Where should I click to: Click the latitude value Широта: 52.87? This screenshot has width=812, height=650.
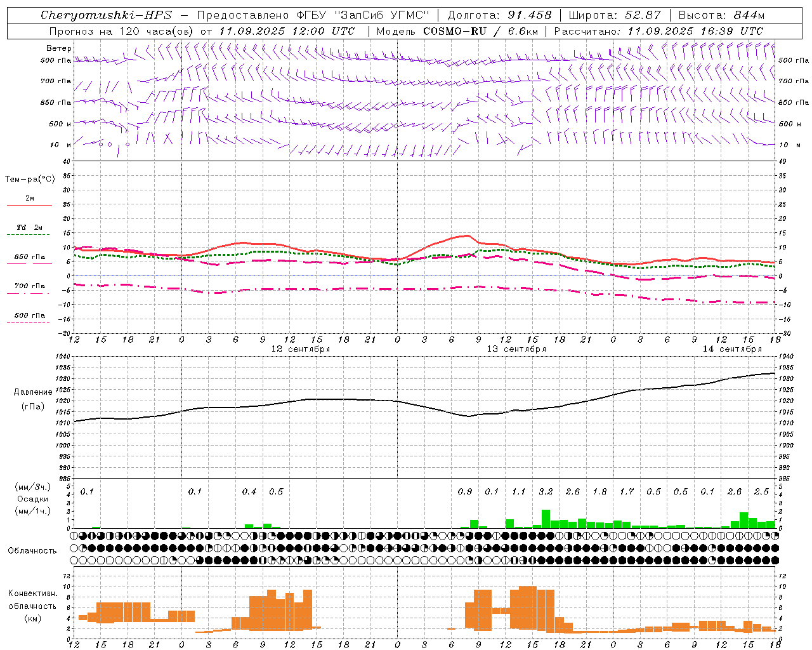tap(615, 15)
